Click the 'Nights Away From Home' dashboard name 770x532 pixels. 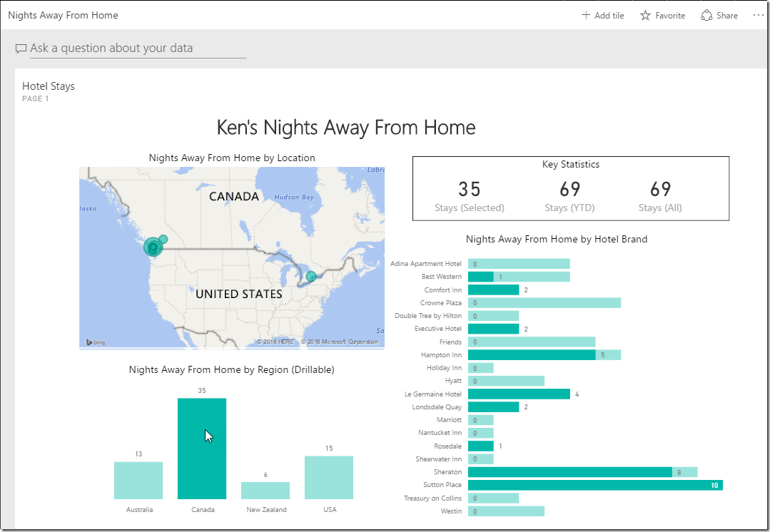coord(63,15)
